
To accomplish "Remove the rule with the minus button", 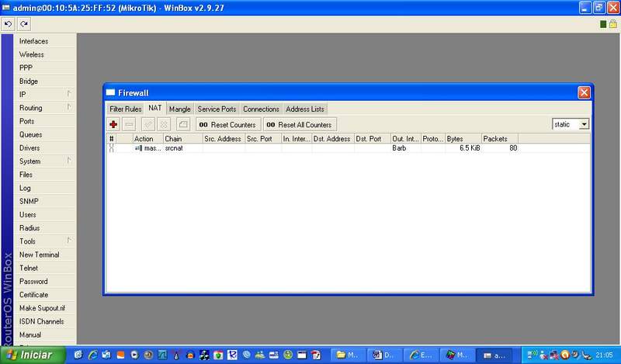I will 129,124.
